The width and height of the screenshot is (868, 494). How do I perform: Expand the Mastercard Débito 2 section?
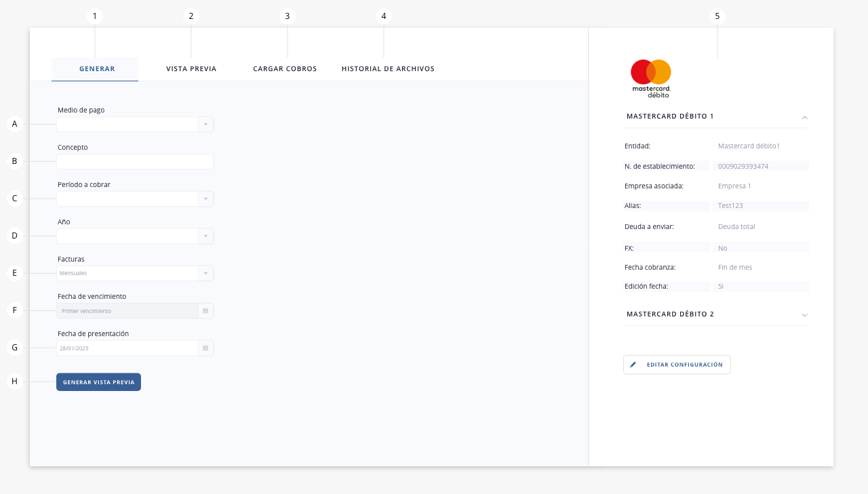[804, 315]
